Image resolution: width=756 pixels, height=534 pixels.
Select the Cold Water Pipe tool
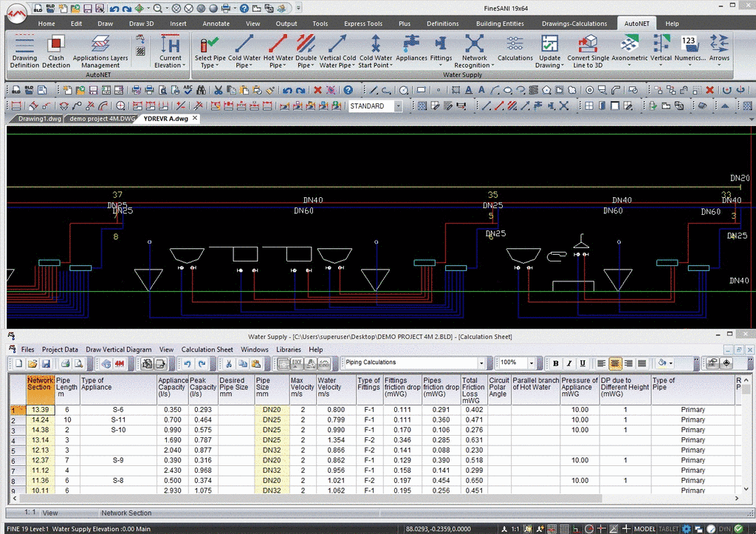[244, 51]
